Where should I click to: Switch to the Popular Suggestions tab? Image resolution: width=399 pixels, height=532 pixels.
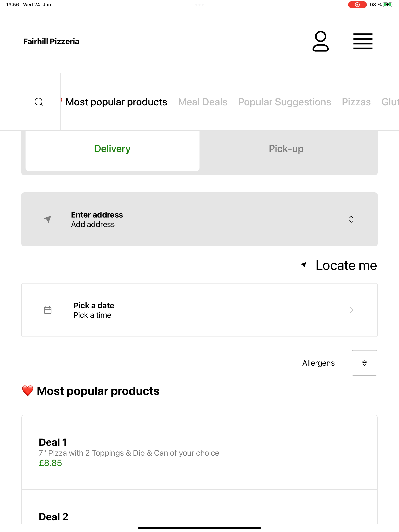pyautogui.click(x=285, y=102)
